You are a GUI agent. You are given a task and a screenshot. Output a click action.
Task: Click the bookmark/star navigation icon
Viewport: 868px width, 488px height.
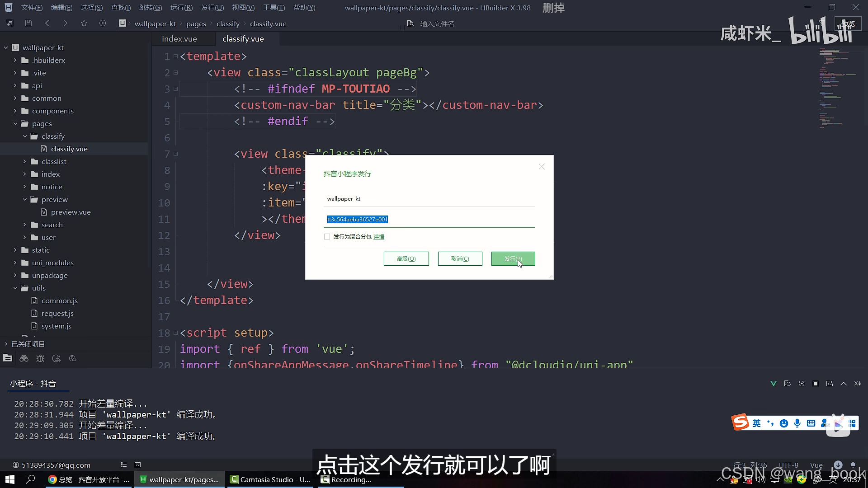(84, 23)
